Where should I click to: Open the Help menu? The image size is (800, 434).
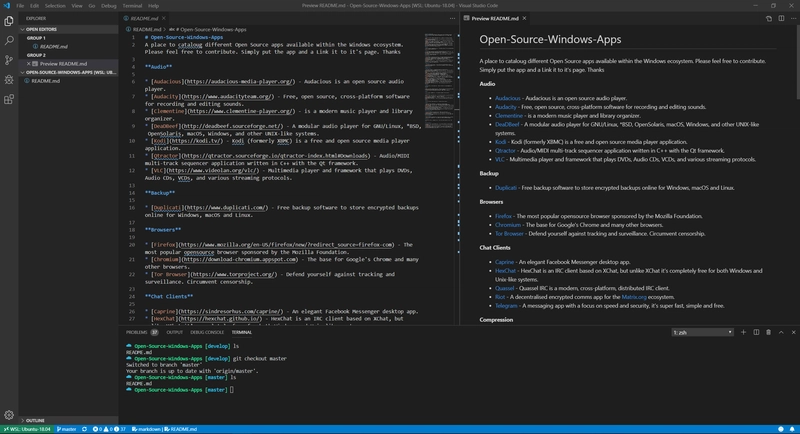[153, 6]
